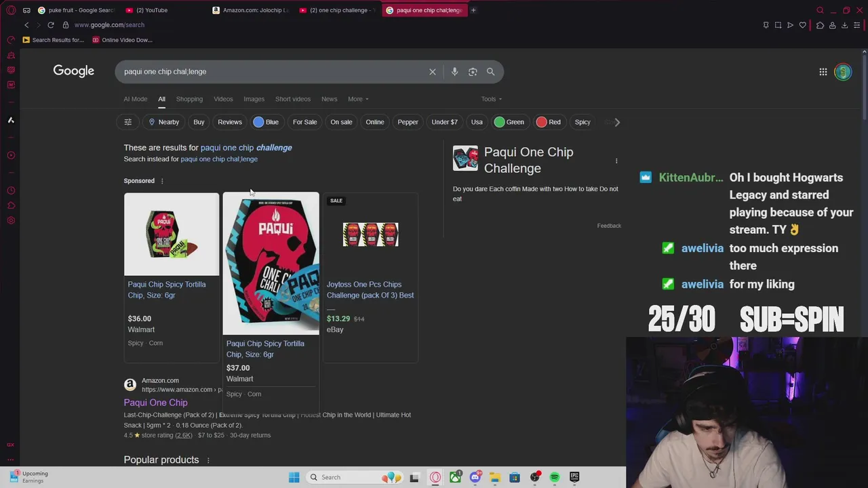Open My Flow arrow icon in toolbar
Screen dimensions: 868x488
click(x=790, y=25)
